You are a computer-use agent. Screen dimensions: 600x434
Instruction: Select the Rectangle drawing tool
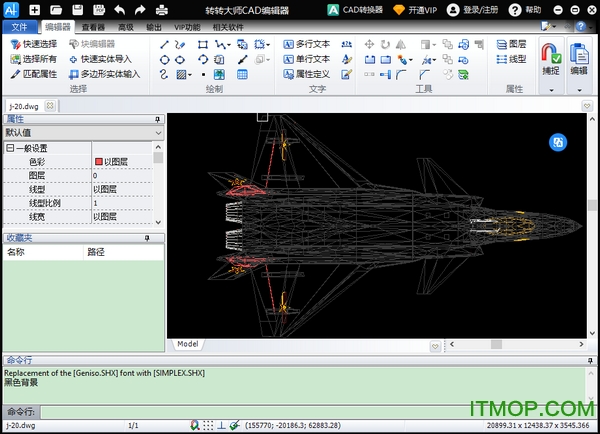[x=203, y=45]
